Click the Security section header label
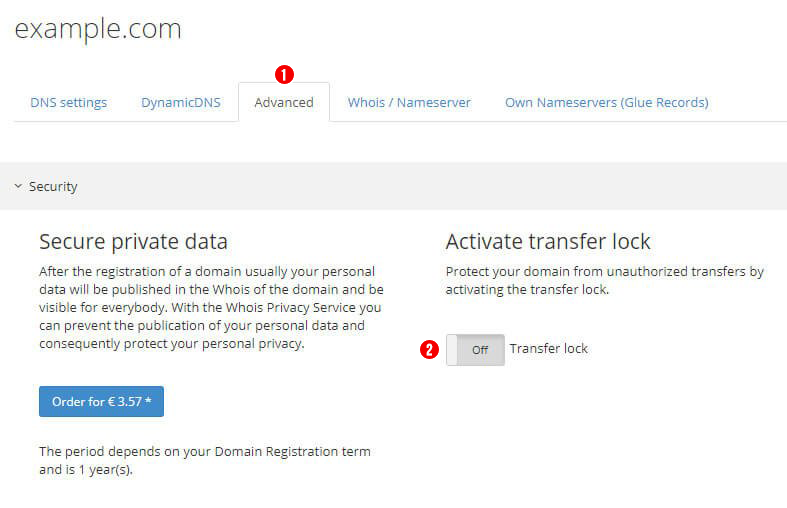Screen dimensions: 787x508 coord(53,187)
